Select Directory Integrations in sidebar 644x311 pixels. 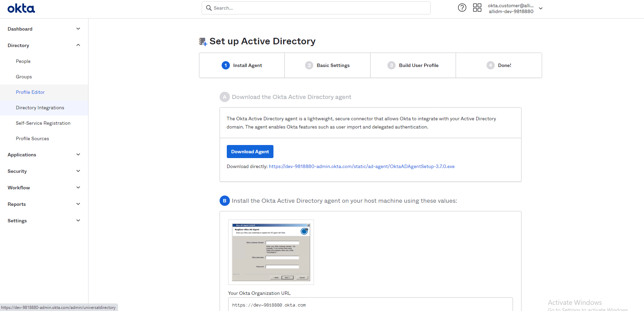click(40, 108)
